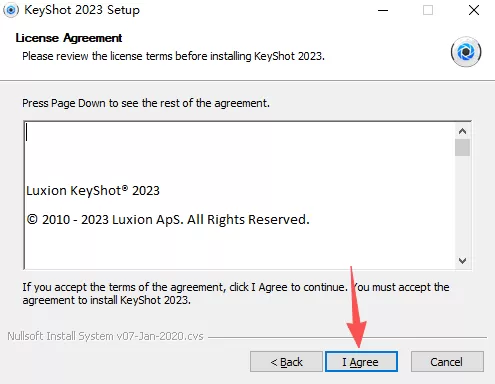Click the 'License Agreement' heading
The width and height of the screenshot is (495, 384).
[x=69, y=38]
